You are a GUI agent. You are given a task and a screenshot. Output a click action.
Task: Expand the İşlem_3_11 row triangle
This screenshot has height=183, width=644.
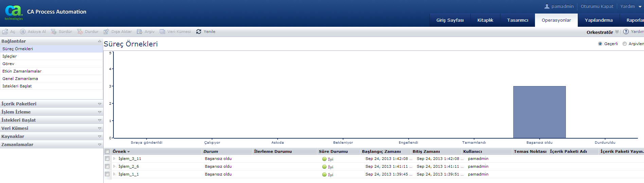(x=114, y=159)
